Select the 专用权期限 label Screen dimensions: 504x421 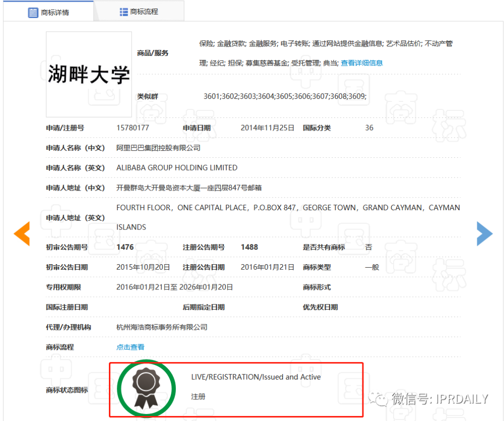click(x=64, y=287)
